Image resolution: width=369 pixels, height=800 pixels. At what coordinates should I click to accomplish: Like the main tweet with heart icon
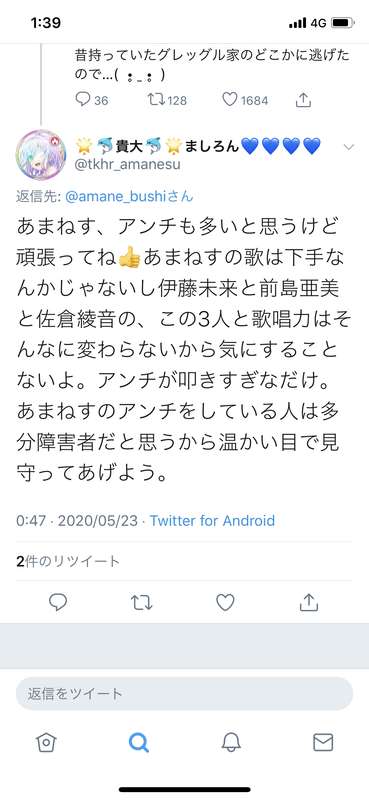(x=225, y=603)
